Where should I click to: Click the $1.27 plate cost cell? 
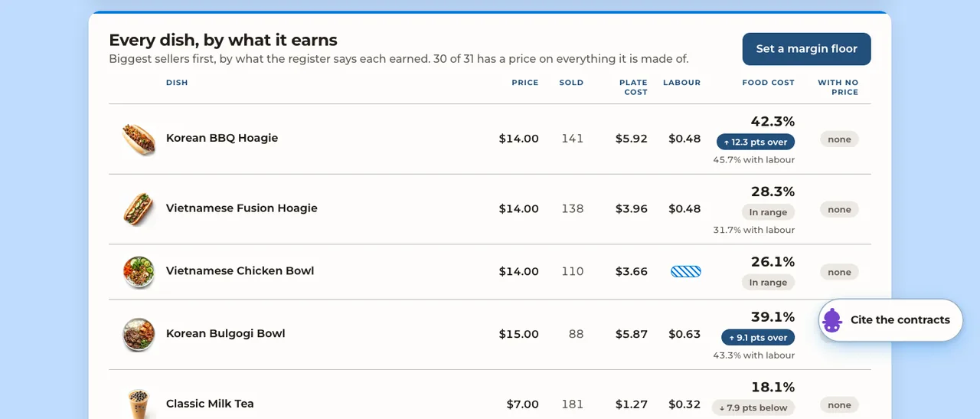[x=632, y=404]
